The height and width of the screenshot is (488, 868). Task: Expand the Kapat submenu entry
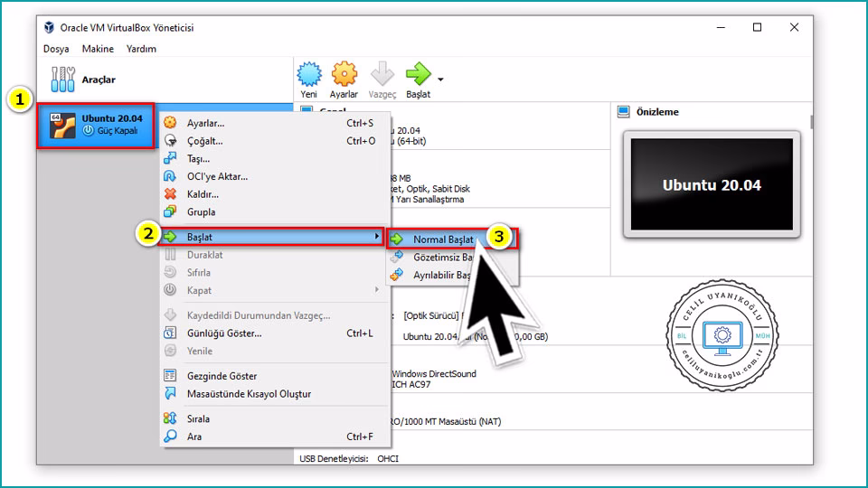pyautogui.click(x=275, y=290)
